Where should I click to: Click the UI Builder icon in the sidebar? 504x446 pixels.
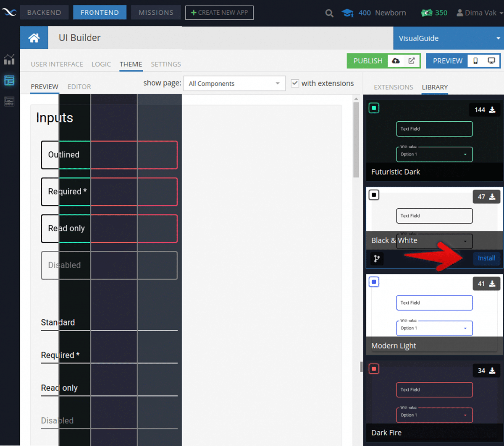tap(9, 80)
